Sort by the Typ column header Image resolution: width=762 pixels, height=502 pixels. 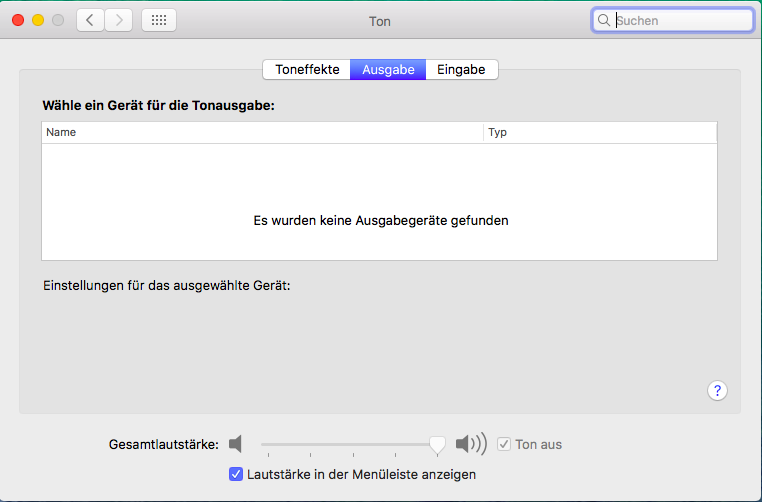[x=600, y=132]
